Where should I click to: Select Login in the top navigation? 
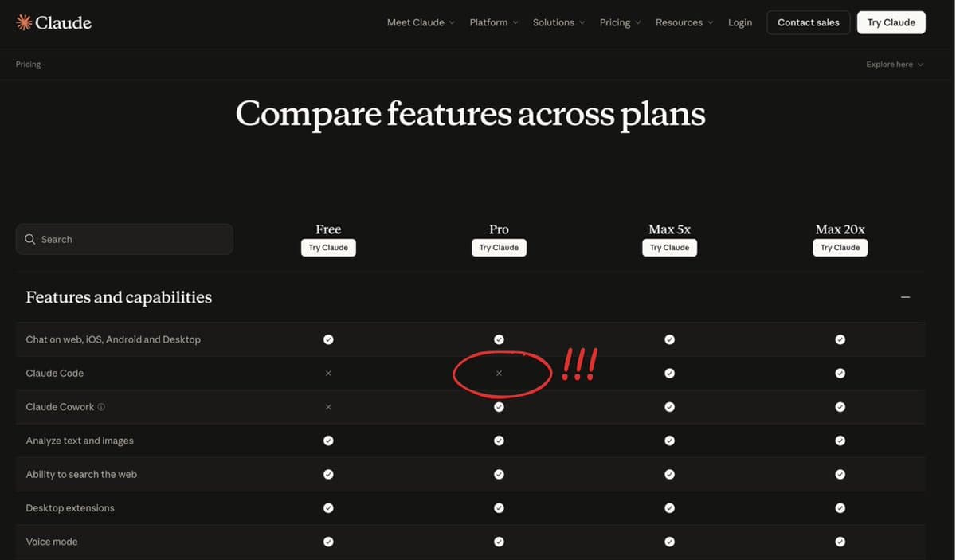(x=739, y=22)
